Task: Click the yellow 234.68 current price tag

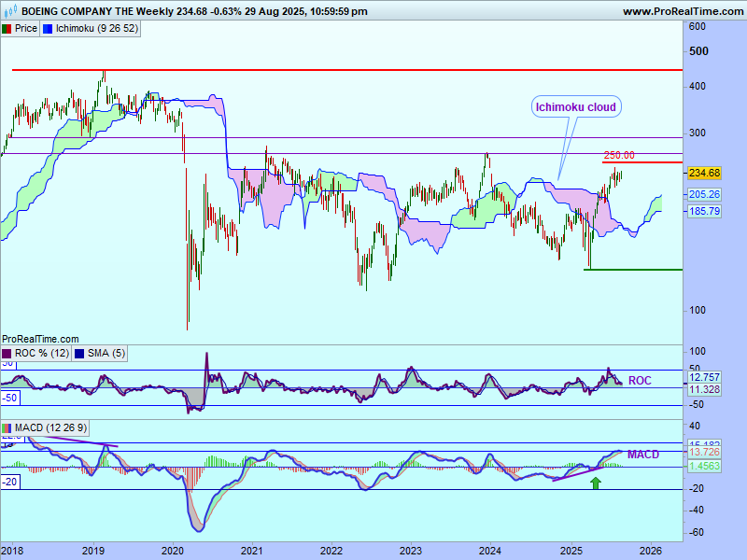Action: coord(705,173)
